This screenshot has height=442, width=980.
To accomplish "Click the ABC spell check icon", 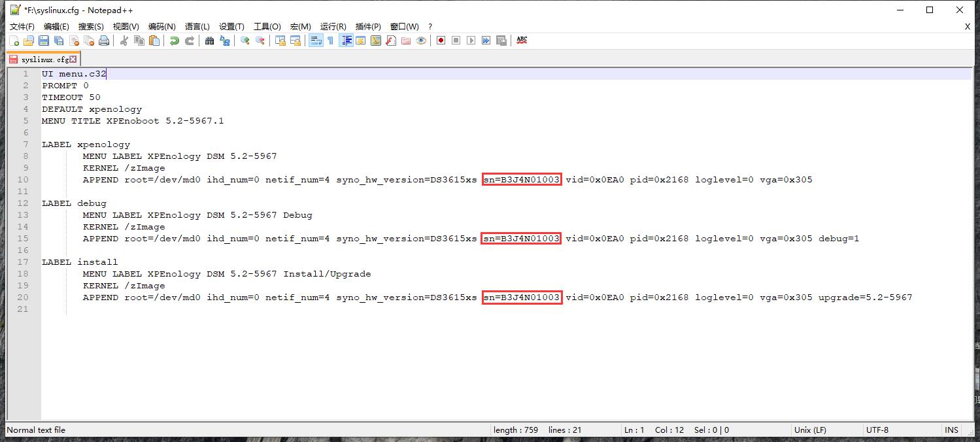I will click(x=522, y=41).
